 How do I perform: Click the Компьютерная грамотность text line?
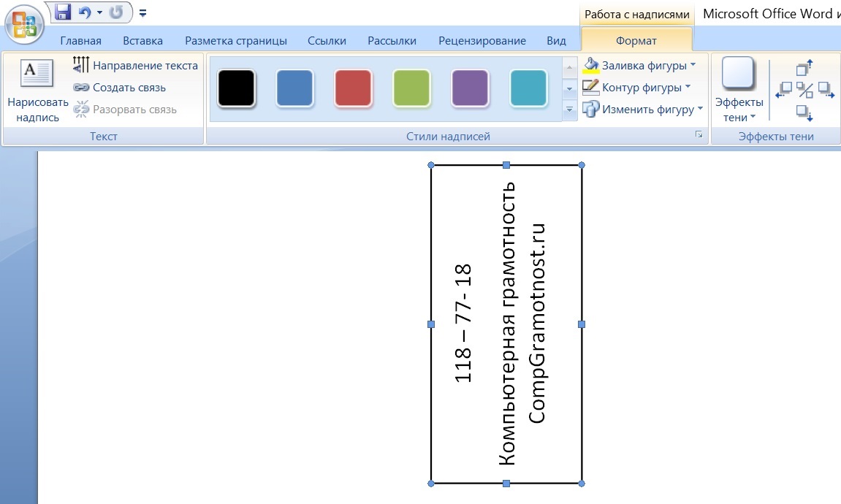click(x=507, y=324)
